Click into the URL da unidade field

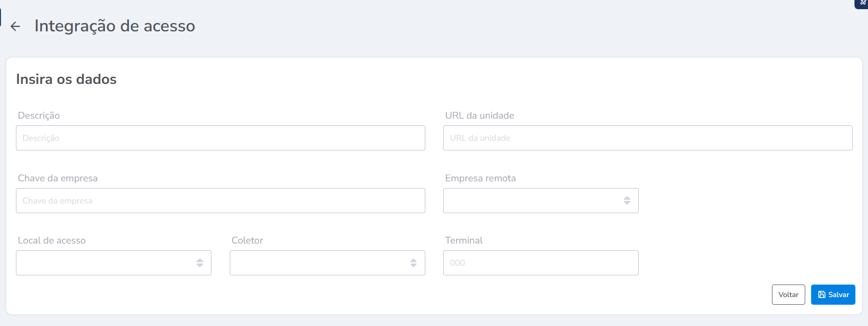(647, 138)
